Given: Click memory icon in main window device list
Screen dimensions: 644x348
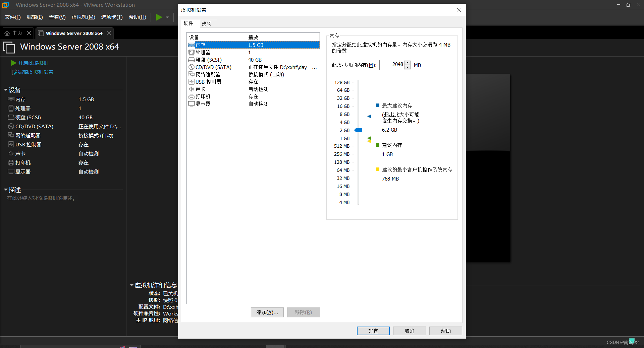Looking at the screenshot, I should pyautogui.click(x=11, y=99).
